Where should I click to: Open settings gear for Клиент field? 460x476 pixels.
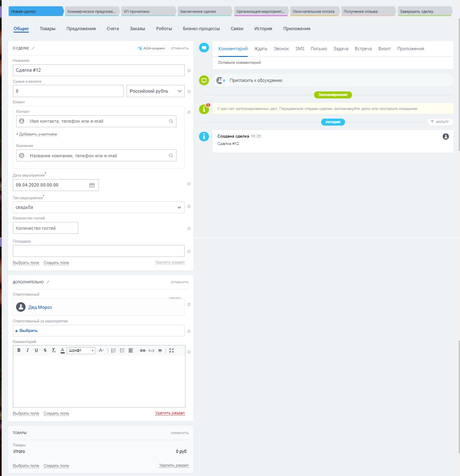[x=189, y=112]
